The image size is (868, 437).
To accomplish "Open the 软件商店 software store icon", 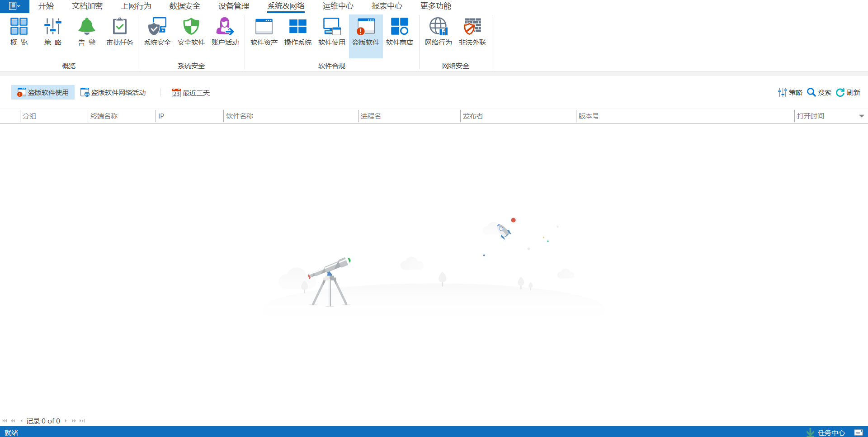I will click(x=400, y=32).
